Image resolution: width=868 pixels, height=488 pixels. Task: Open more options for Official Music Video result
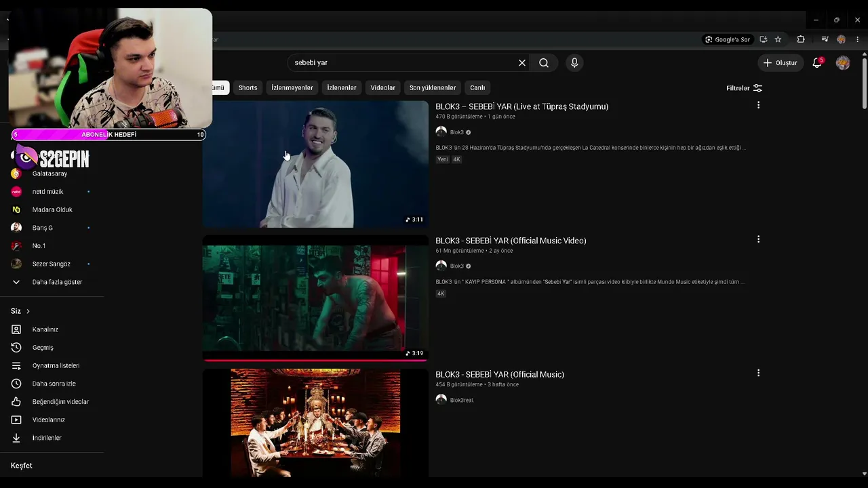[x=758, y=239]
